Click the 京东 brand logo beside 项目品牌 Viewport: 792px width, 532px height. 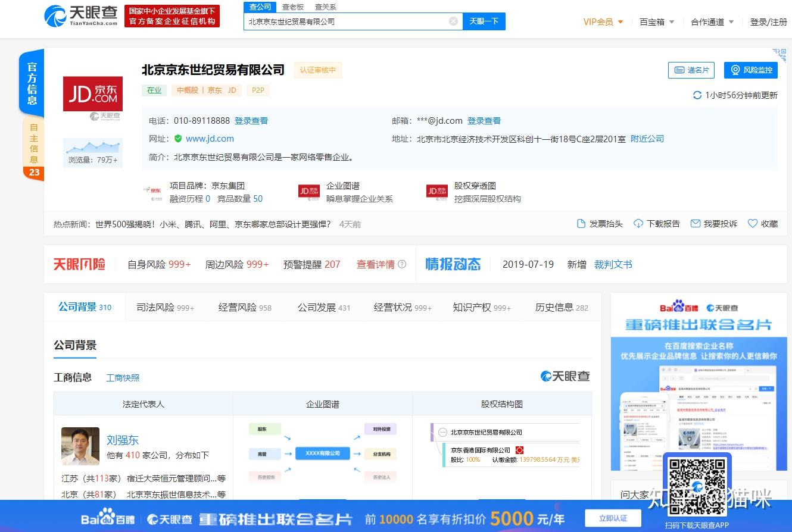pyautogui.click(x=153, y=191)
